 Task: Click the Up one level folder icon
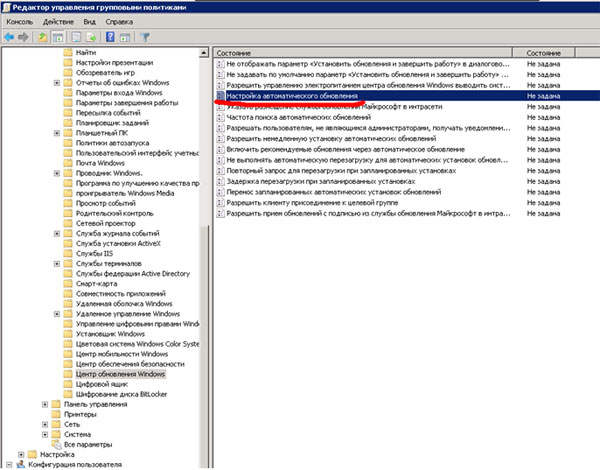(44, 37)
